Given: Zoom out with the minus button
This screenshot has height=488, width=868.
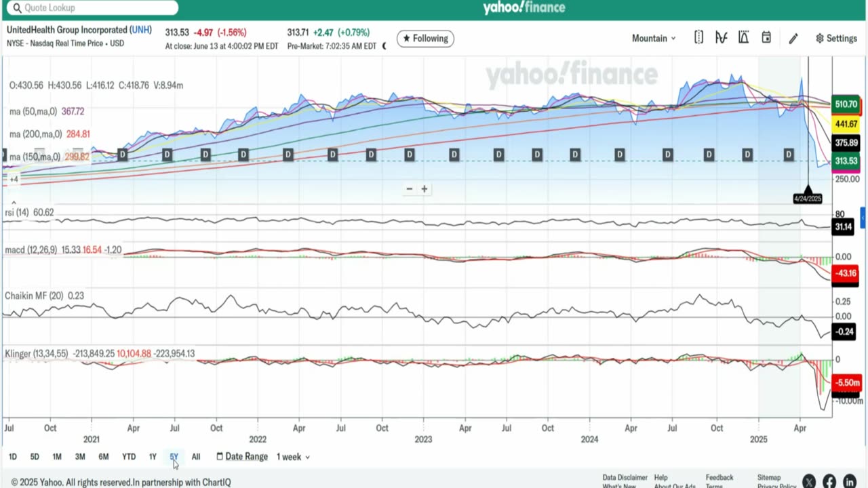Looking at the screenshot, I should pyautogui.click(x=409, y=189).
